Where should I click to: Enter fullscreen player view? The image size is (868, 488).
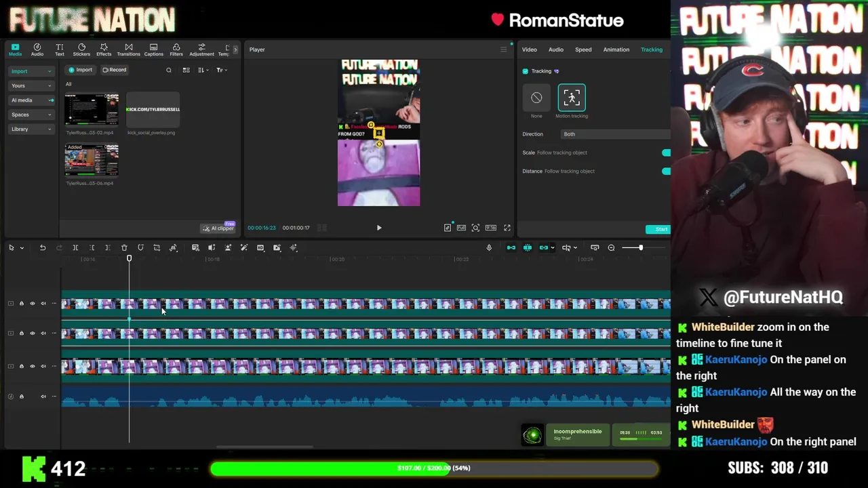point(507,228)
